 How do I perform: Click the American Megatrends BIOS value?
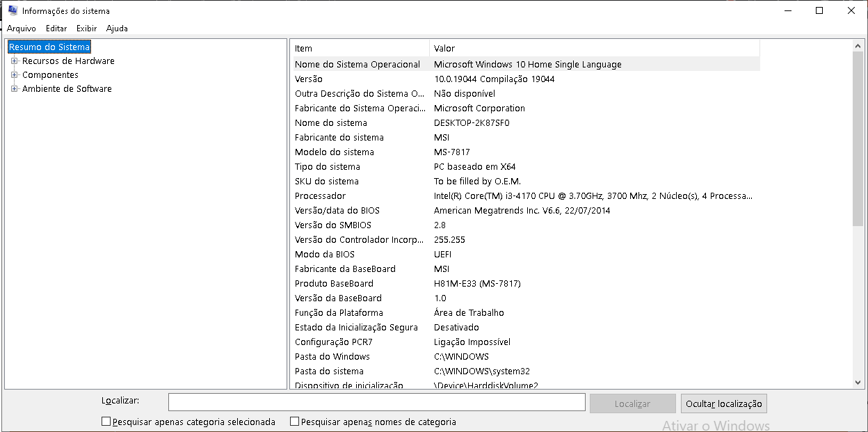(x=522, y=210)
